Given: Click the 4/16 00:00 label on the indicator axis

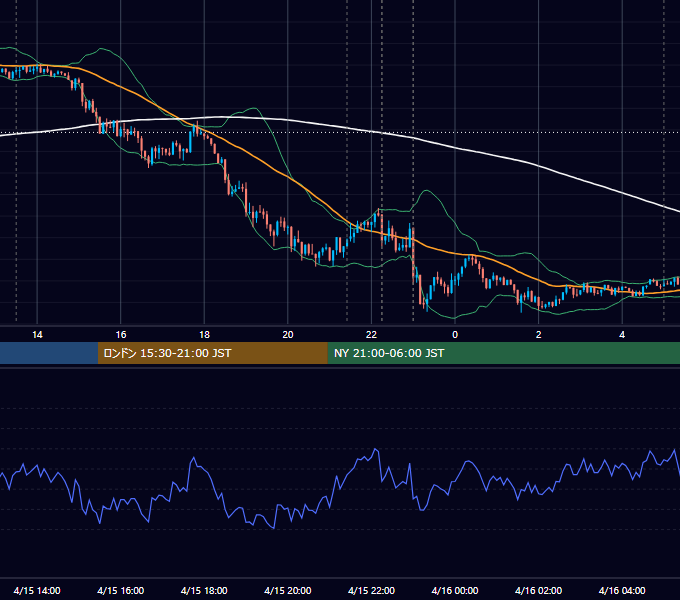Looking at the screenshot, I should (455, 590).
